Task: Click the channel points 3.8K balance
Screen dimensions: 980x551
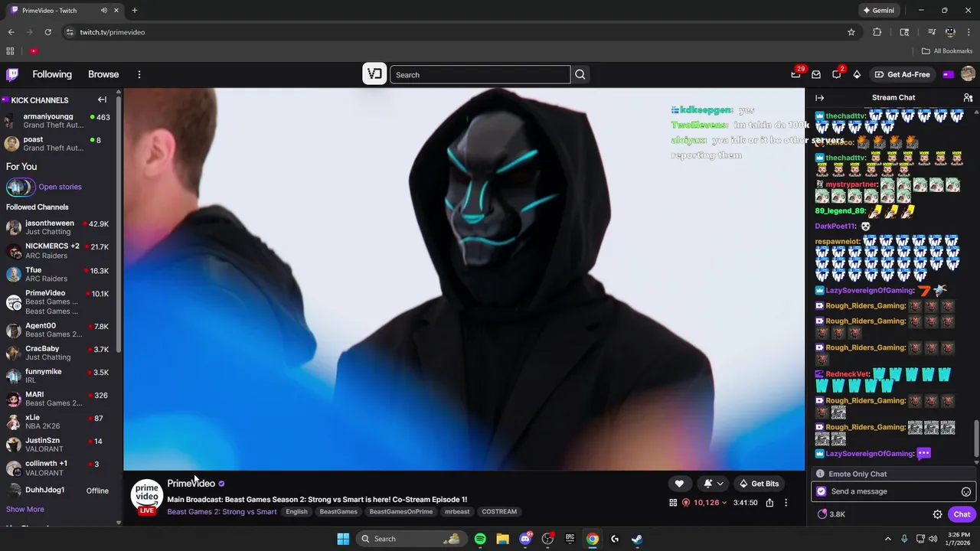Action: pos(831,514)
